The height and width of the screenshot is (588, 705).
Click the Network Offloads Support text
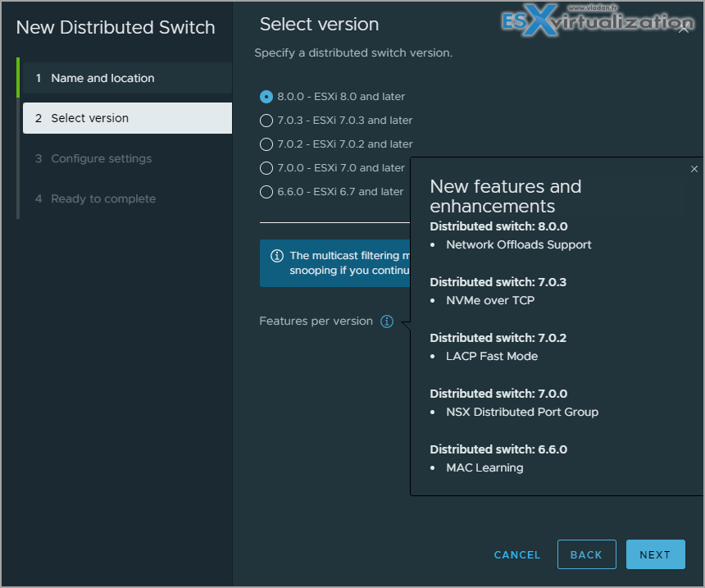518,244
